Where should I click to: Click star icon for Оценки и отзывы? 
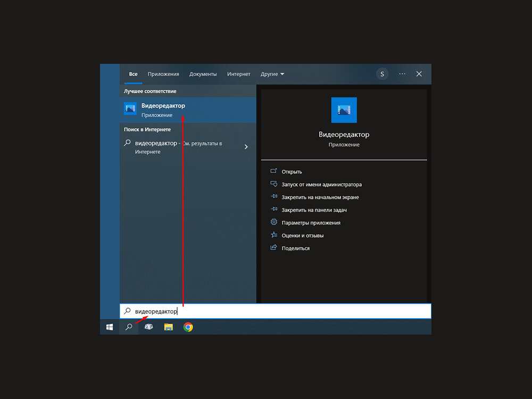(x=274, y=235)
